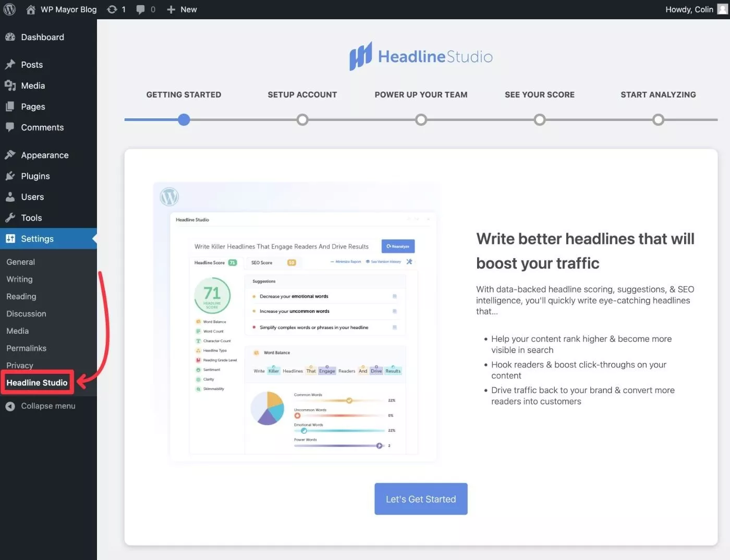Click the Plugins plug icon
730x560 pixels.
coord(10,176)
